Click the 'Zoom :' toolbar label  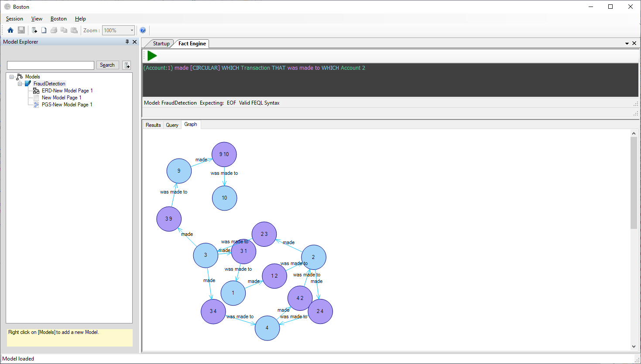(92, 31)
